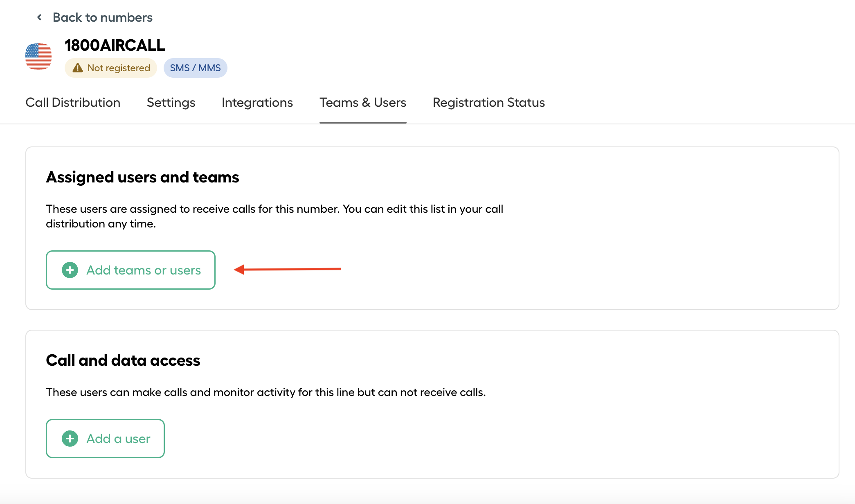The image size is (855, 504).
Task: Click the US flag icon
Action: tap(38, 56)
